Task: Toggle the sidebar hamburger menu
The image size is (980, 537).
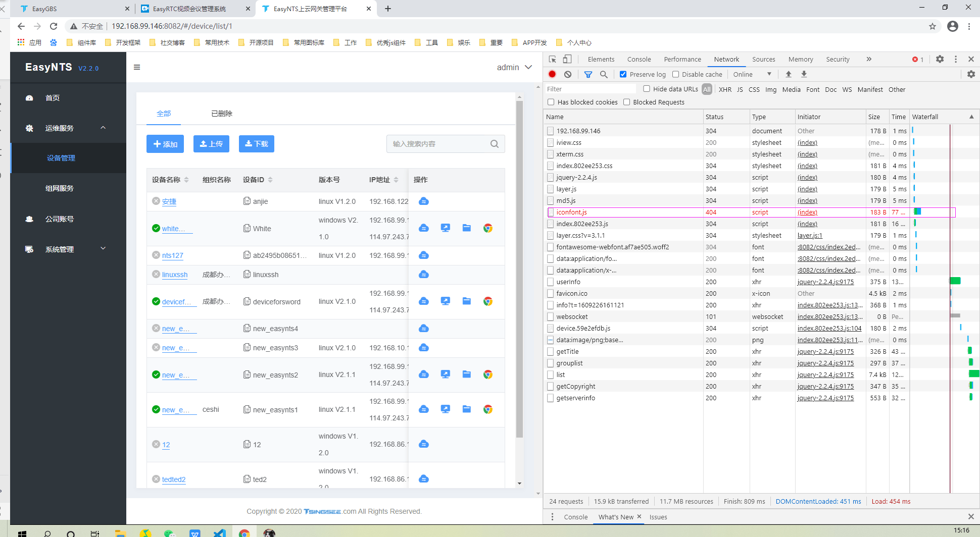Action: point(137,67)
